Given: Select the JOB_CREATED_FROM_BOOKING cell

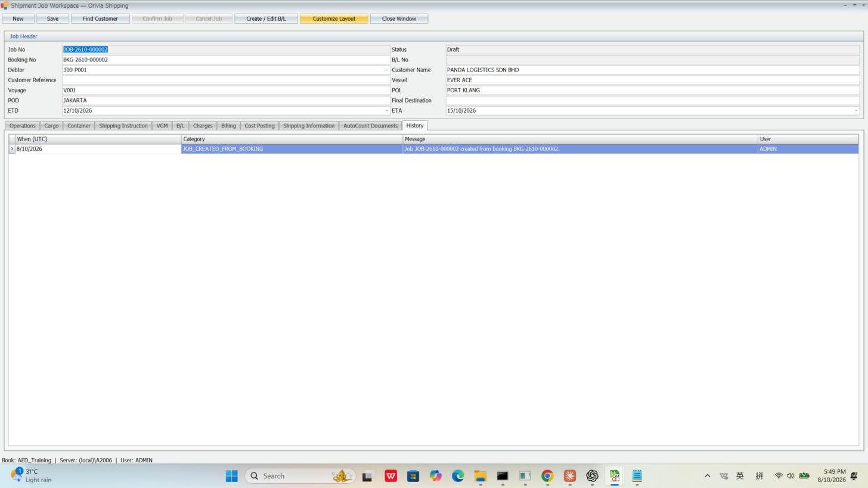Looking at the screenshot, I should (x=292, y=149).
